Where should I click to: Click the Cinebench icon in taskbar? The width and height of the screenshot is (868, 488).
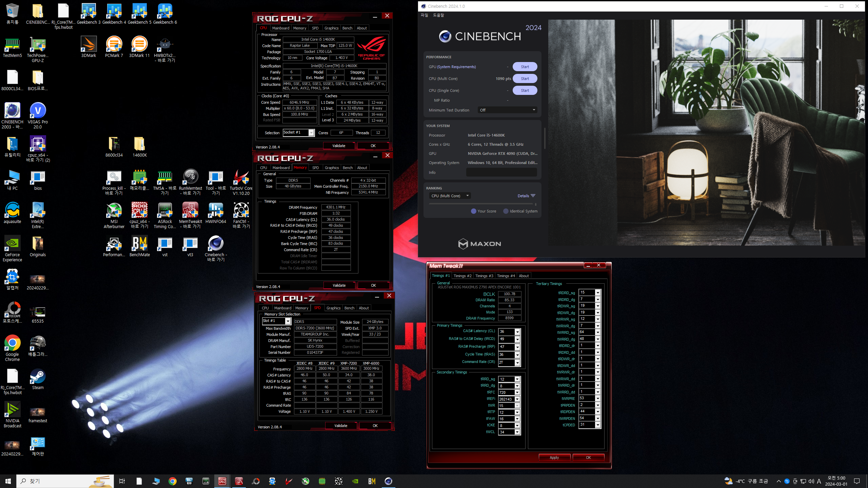point(389,481)
